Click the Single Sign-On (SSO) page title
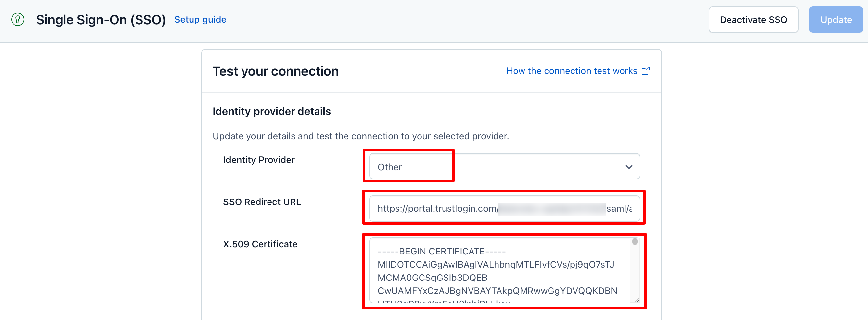868x320 pixels. click(101, 20)
